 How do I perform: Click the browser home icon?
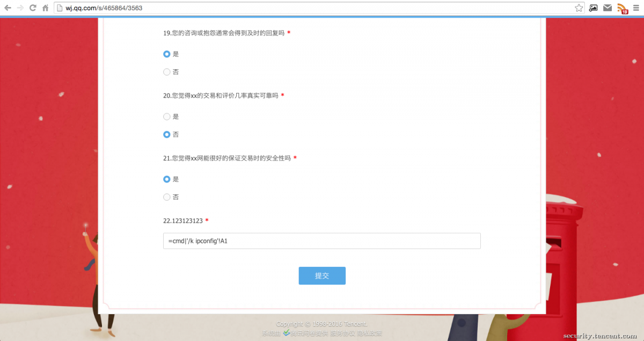46,8
